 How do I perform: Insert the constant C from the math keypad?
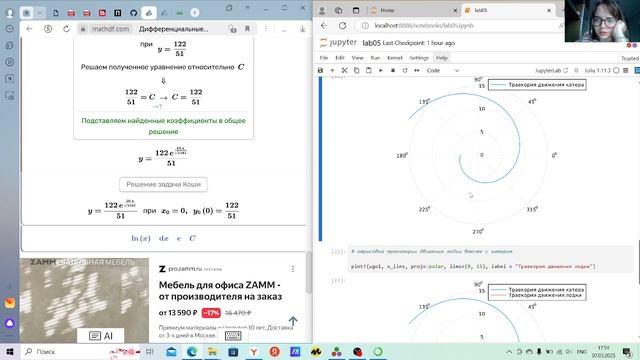[192, 238]
